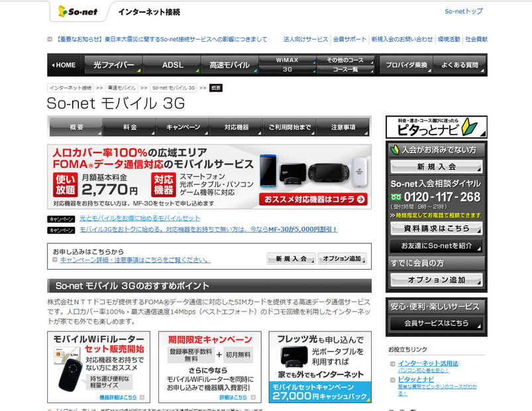Select その他のコース navigation item
This screenshot has width=532, height=411.
pos(345,60)
